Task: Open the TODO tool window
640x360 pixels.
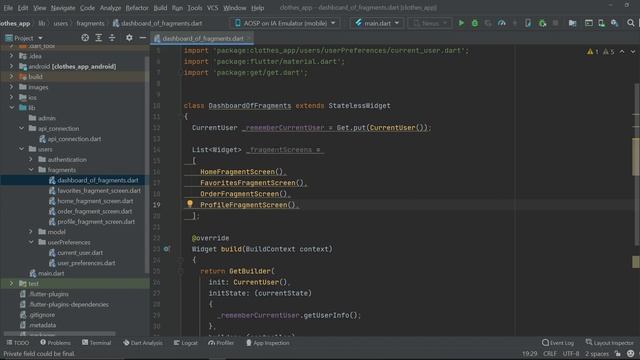Action: (18, 343)
